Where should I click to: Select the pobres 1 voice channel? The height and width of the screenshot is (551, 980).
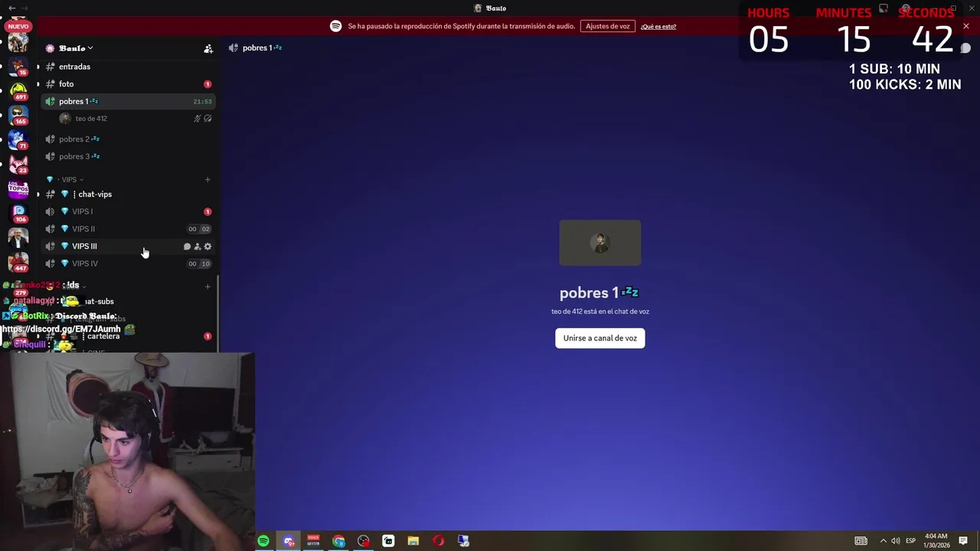pyautogui.click(x=127, y=101)
